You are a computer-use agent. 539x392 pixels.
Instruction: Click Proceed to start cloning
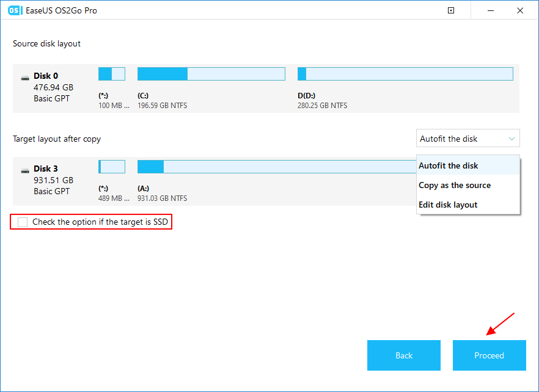coord(489,355)
